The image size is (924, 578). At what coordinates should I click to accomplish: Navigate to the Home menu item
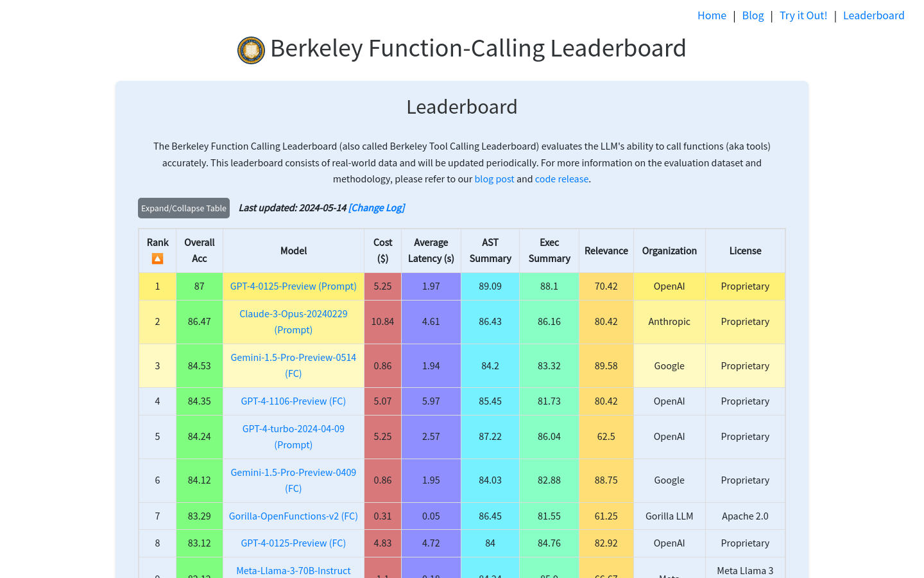coord(712,15)
